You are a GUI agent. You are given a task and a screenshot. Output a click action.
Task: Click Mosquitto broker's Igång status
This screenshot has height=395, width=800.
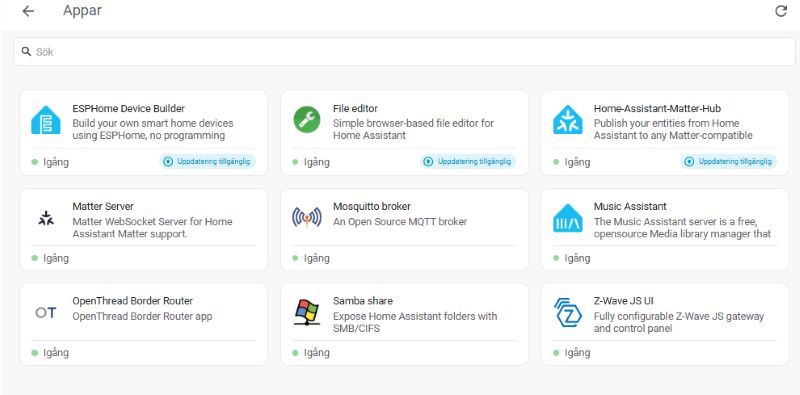click(x=311, y=258)
